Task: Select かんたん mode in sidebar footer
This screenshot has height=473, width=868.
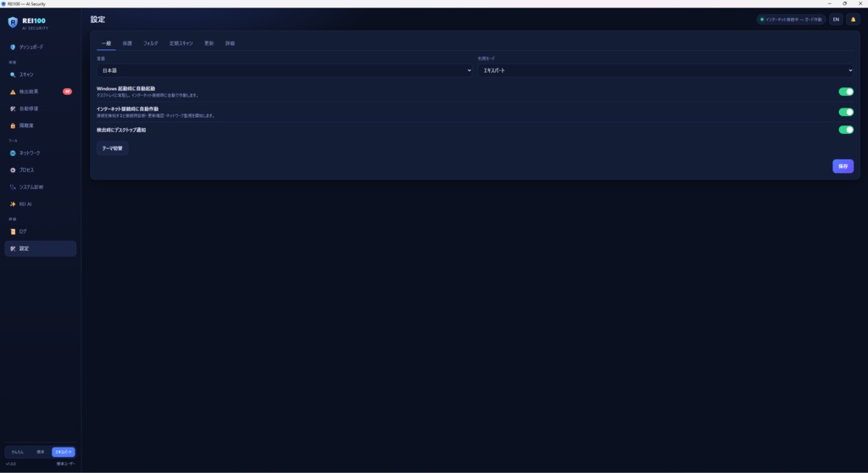Action: click(x=18, y=452)
